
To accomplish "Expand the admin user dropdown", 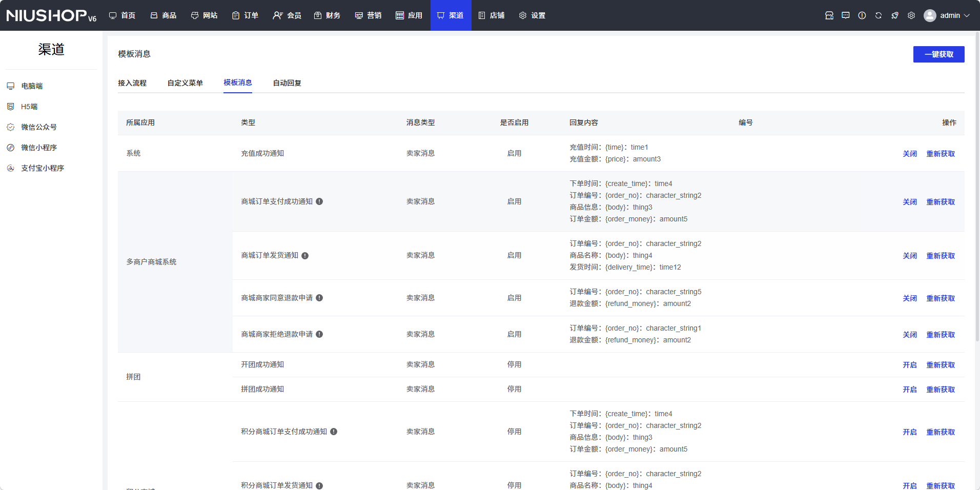I will pos(947,15).
